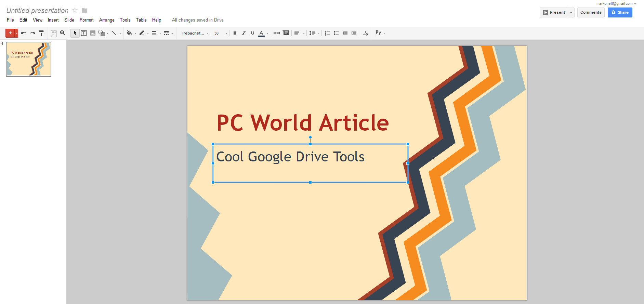This screenshot has height=304, width=644.
Task: Open the Arrange menu
Action: coord(107,20)
